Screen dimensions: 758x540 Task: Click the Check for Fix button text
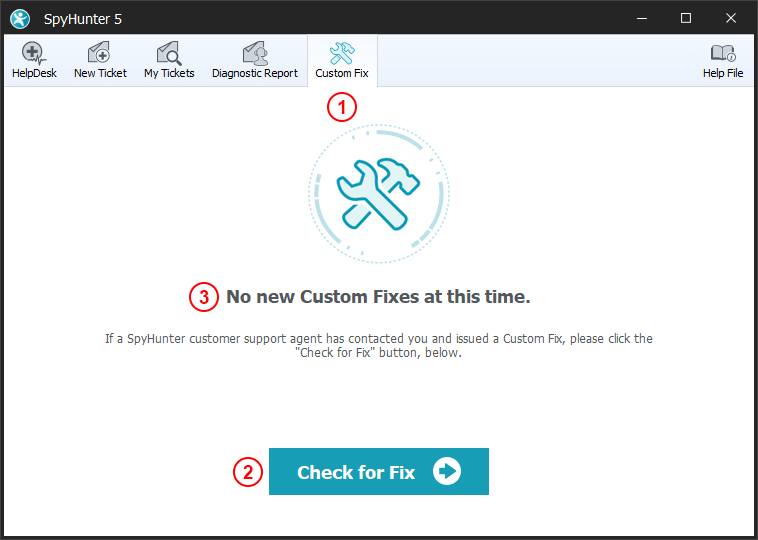(356, 472)
